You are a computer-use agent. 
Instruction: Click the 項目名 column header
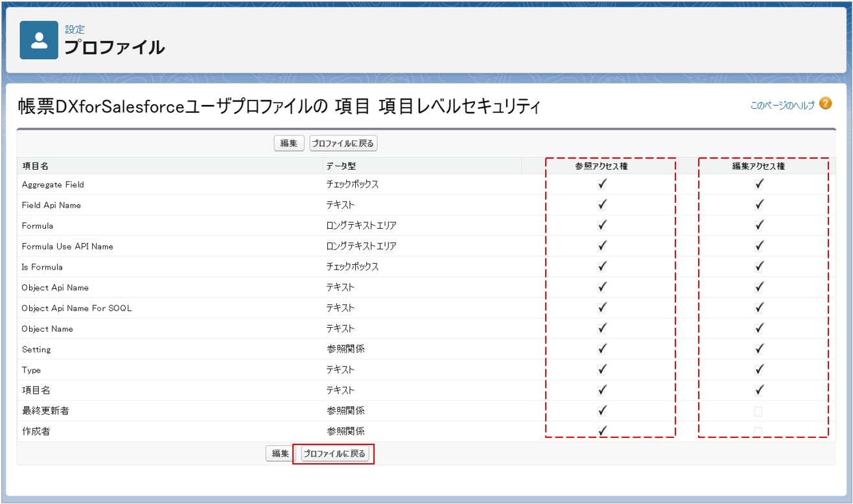pos(36,166)
